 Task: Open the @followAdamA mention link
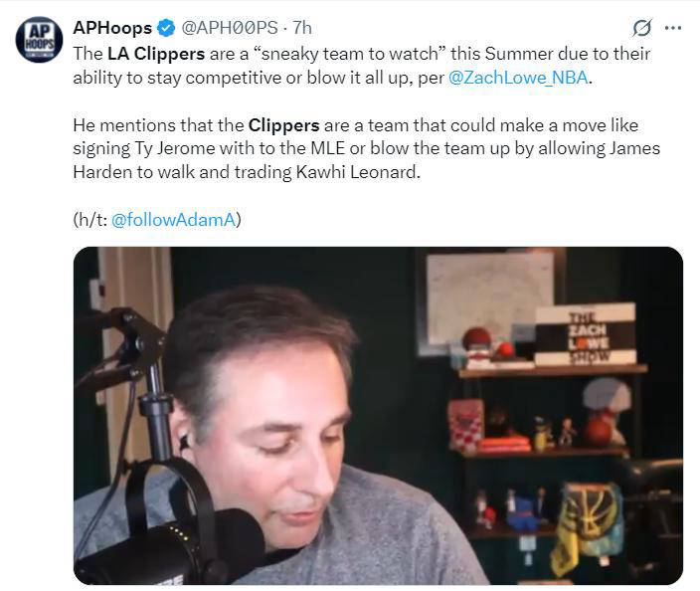coord(173,219)
